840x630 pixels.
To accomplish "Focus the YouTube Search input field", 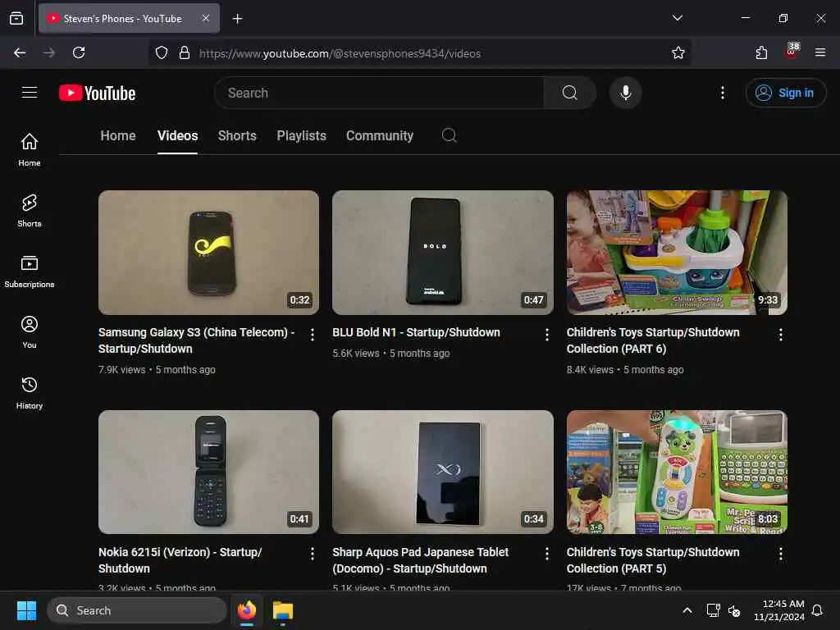I will 379,93.
